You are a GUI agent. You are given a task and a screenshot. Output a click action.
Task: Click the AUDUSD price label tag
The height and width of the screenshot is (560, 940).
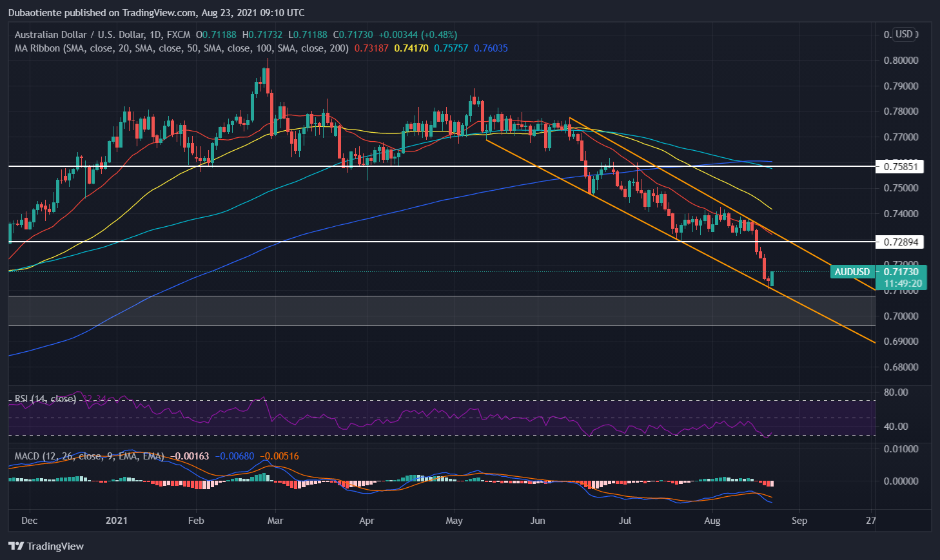pyautogui.click(x=852, y=272)
